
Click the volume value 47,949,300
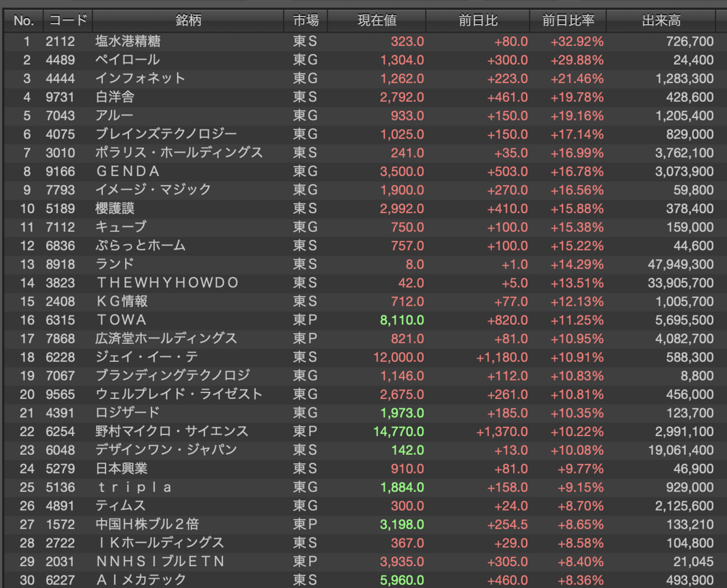point(680,264)
